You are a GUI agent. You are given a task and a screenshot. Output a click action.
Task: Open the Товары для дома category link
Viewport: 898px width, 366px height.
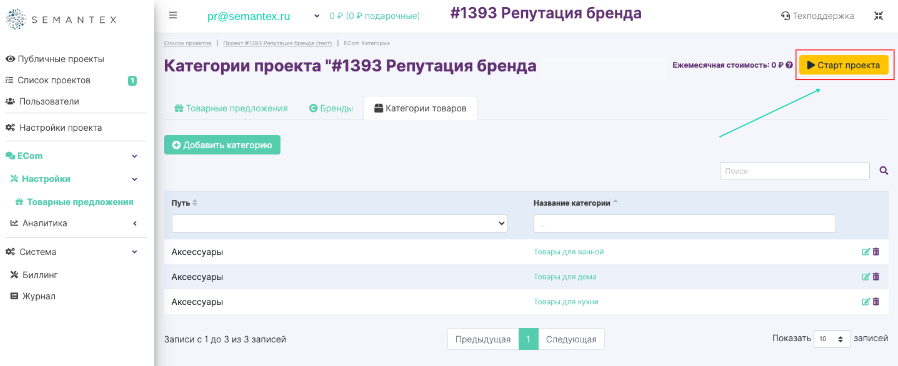point(565,277)
